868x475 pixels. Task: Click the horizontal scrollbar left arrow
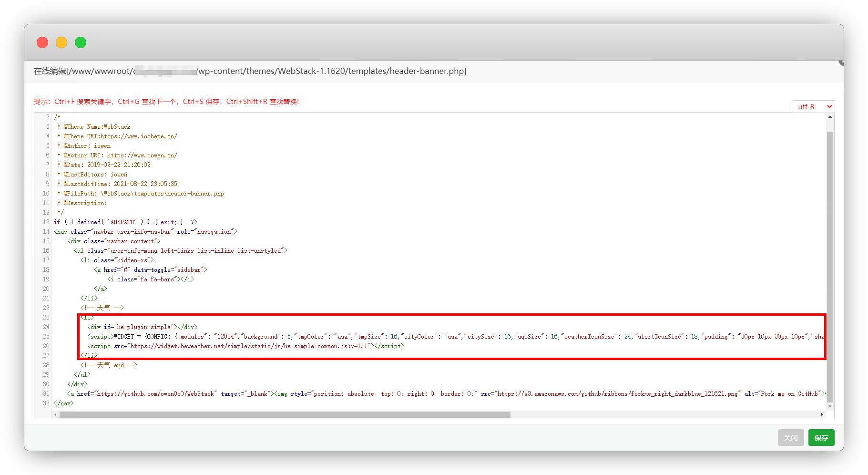pos(56,415)
